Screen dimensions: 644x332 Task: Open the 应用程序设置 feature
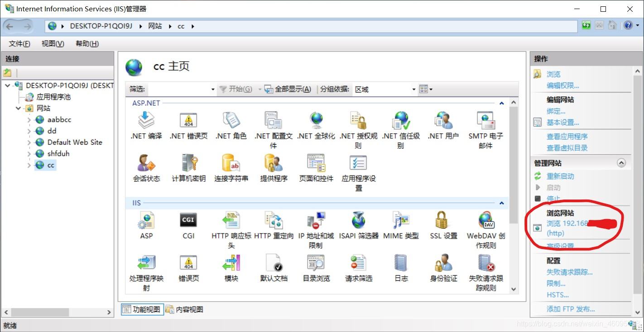coord(359,173)
